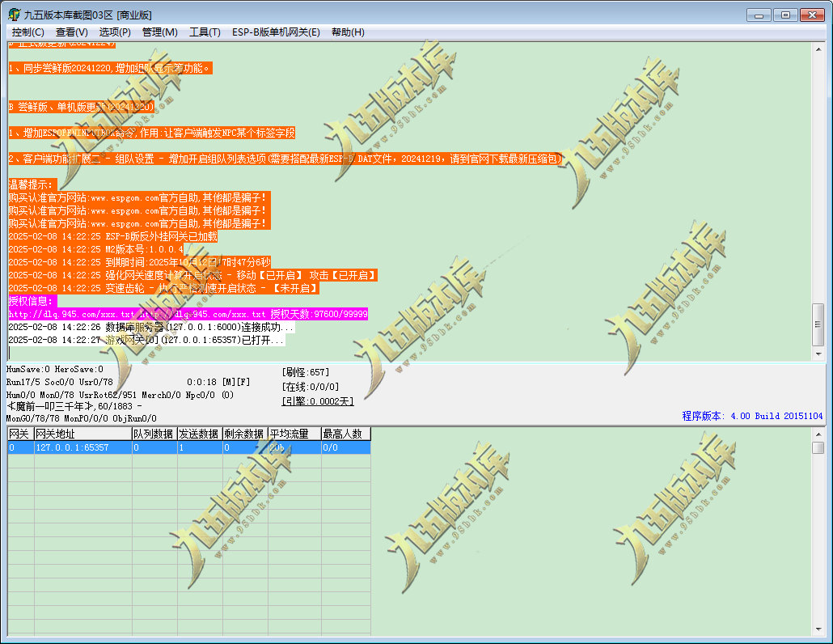Click the MonG0/78/78 MonP0/0/0 ObjRun0/0 line

(x=82, y=419)
